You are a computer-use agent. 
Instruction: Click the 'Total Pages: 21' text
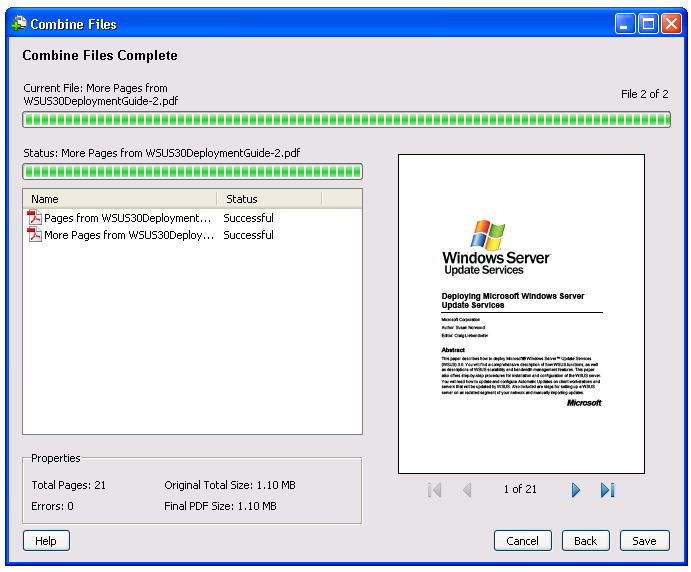click(x=69, y=485)
